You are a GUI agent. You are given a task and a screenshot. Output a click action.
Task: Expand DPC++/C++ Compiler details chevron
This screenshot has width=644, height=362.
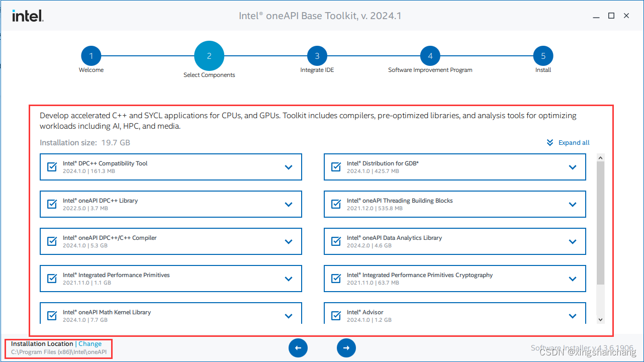tap(289, 242)
